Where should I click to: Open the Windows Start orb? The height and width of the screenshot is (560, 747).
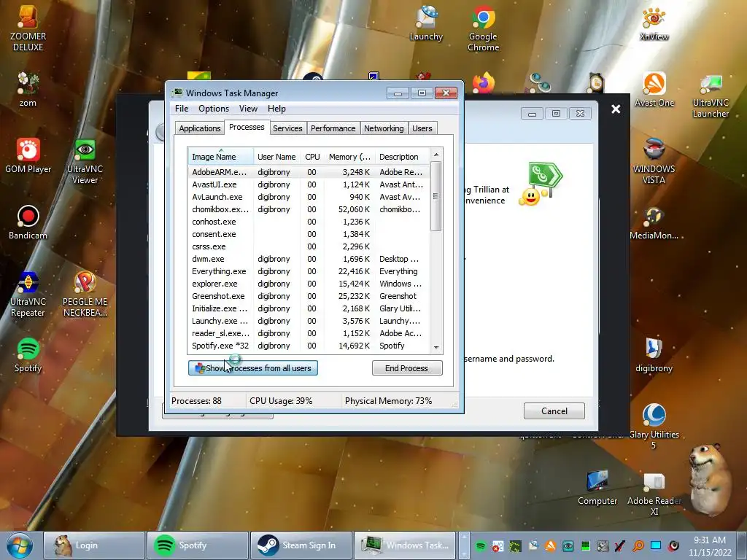(20, 545)
